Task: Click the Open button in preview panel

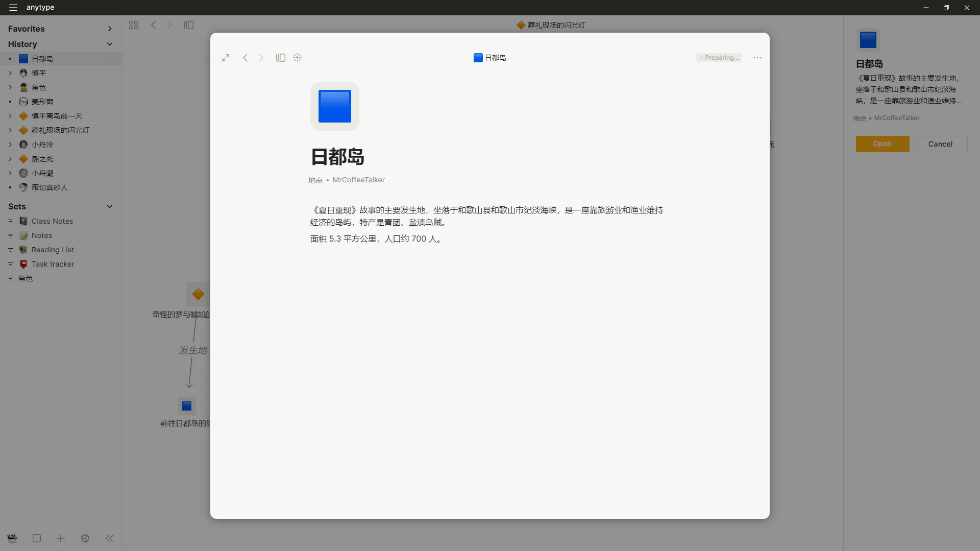Action: tap(883, 144)
